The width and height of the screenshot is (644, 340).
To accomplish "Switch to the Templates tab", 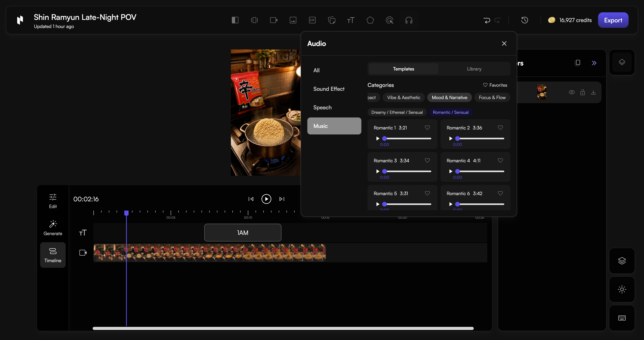I will click(403, 69).
